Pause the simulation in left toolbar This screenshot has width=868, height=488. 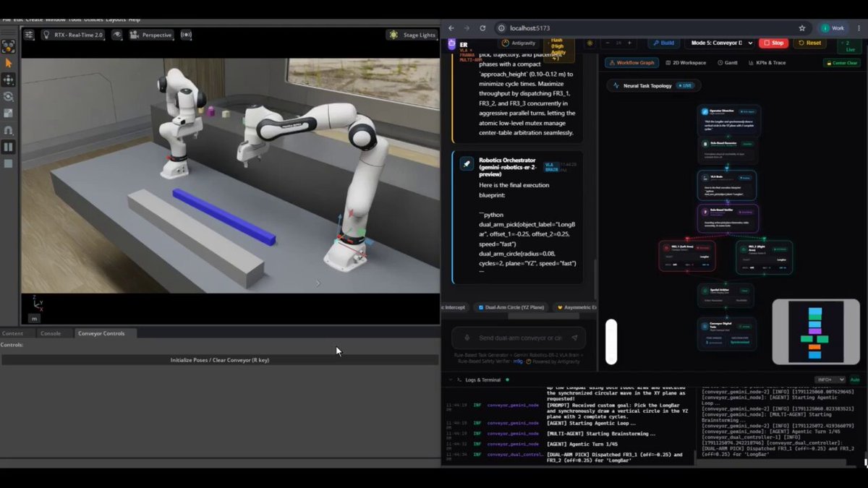pos(8,147)
